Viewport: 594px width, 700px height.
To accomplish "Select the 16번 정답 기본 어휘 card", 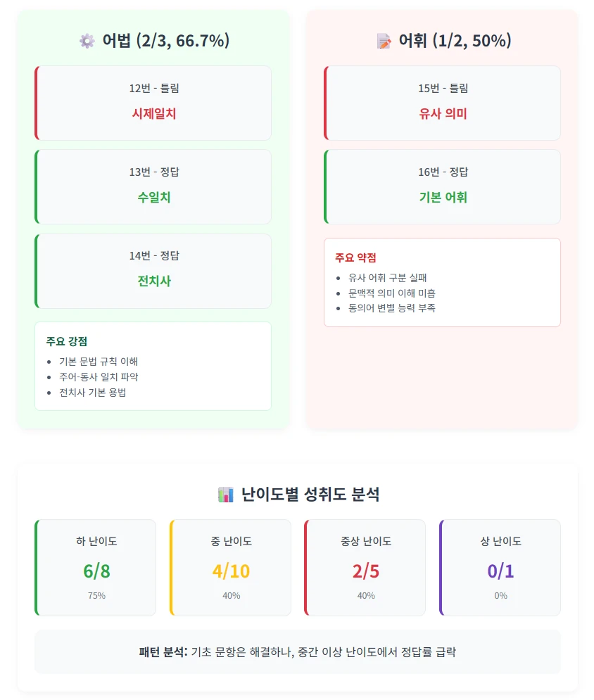I will [x=442, y=187].
